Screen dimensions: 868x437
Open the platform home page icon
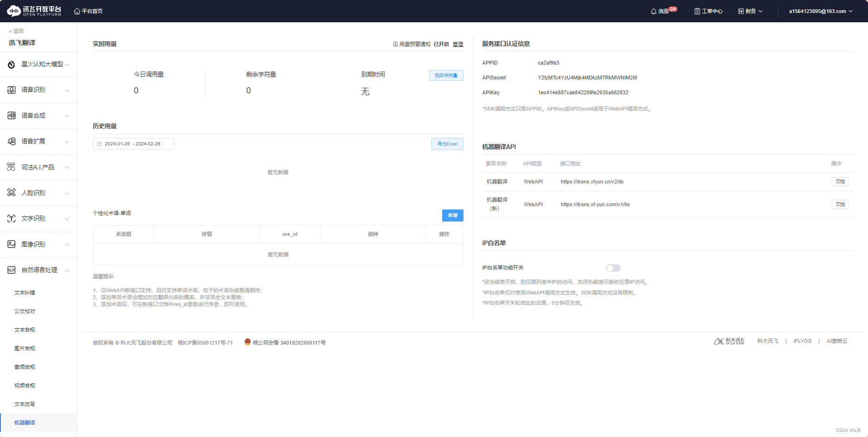pos(77,11)
